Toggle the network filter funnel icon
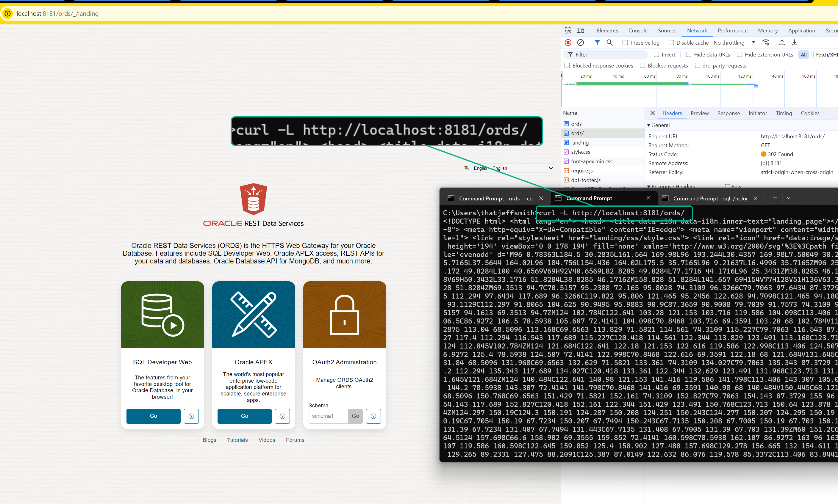838x504 pixels. coord(597,43)
